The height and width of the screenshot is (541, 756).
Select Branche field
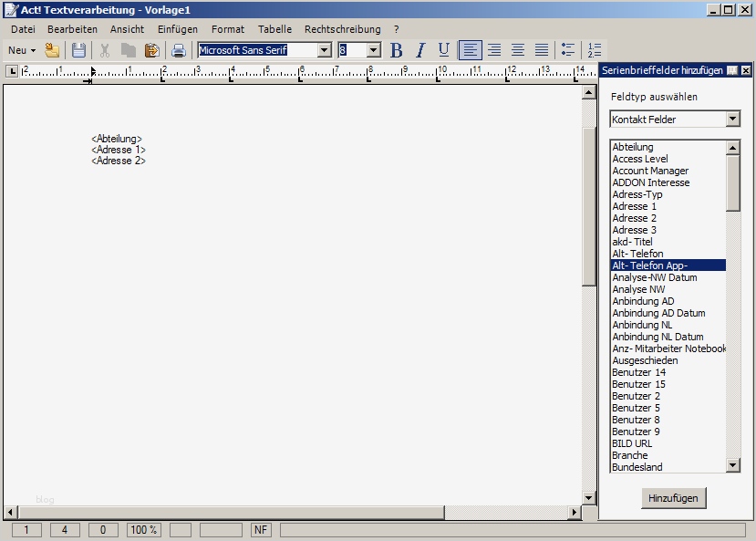pos(668,455)
